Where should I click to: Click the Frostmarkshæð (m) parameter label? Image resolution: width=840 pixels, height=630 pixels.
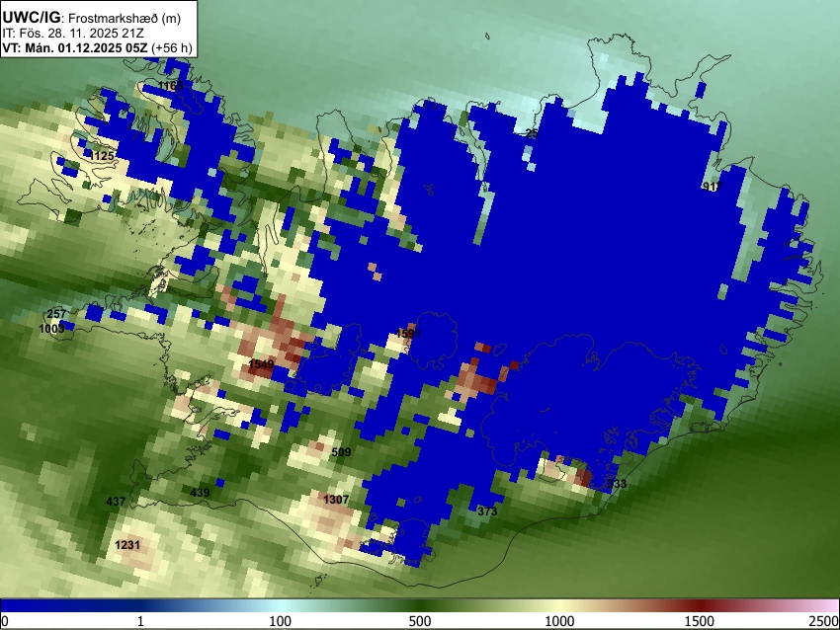coord(125,18)
